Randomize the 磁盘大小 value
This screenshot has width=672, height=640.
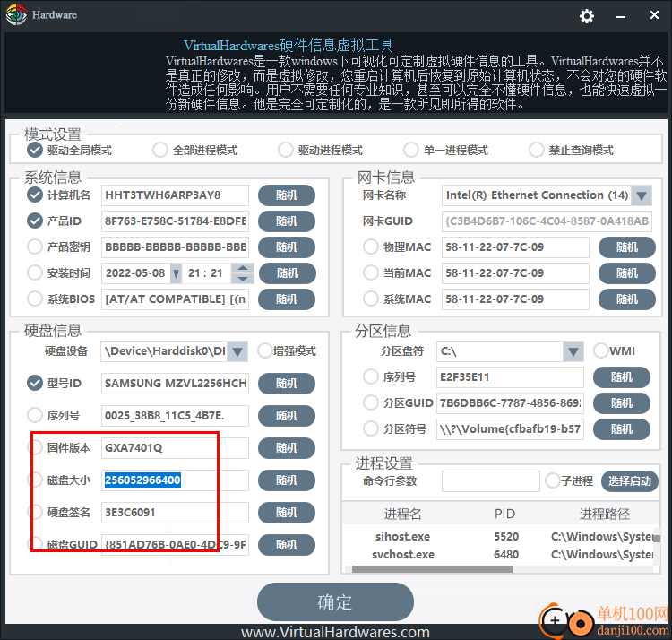(x=287, y=480)
